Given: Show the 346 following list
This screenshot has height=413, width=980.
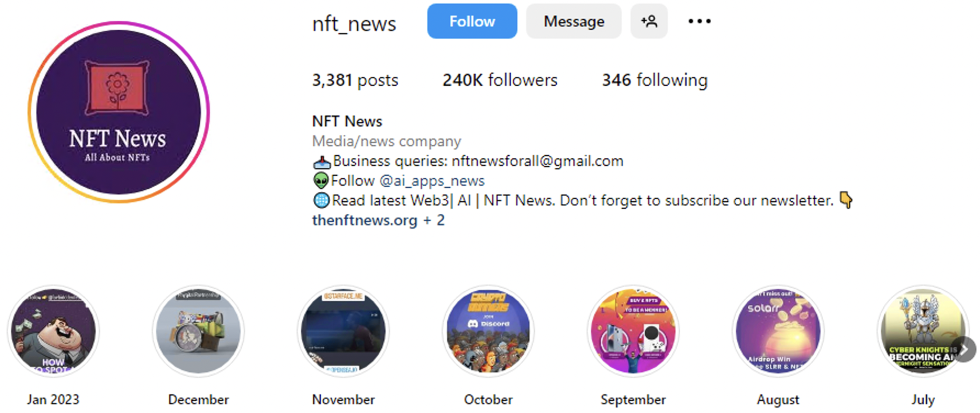Looking at the screenshot, I should 654,80.
